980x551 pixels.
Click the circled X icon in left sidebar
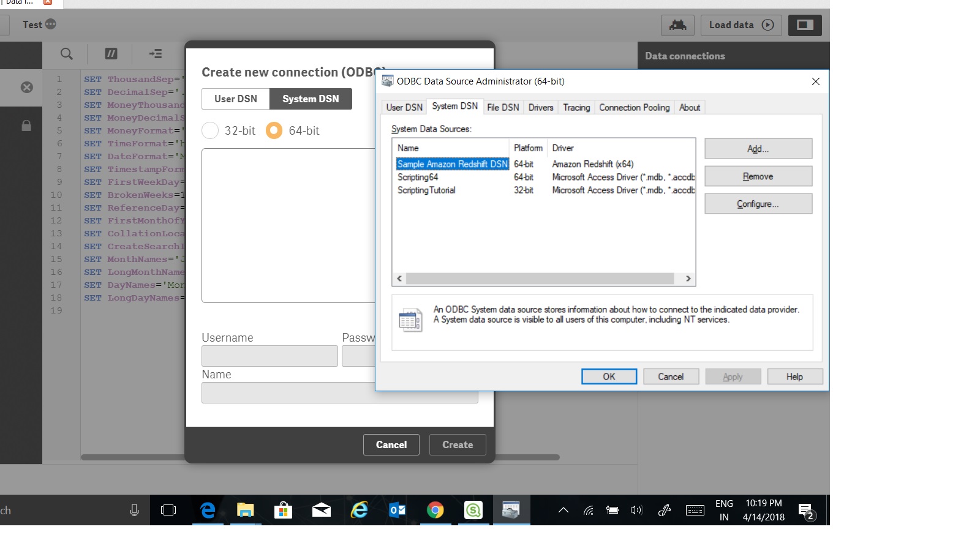click(27, 88)
